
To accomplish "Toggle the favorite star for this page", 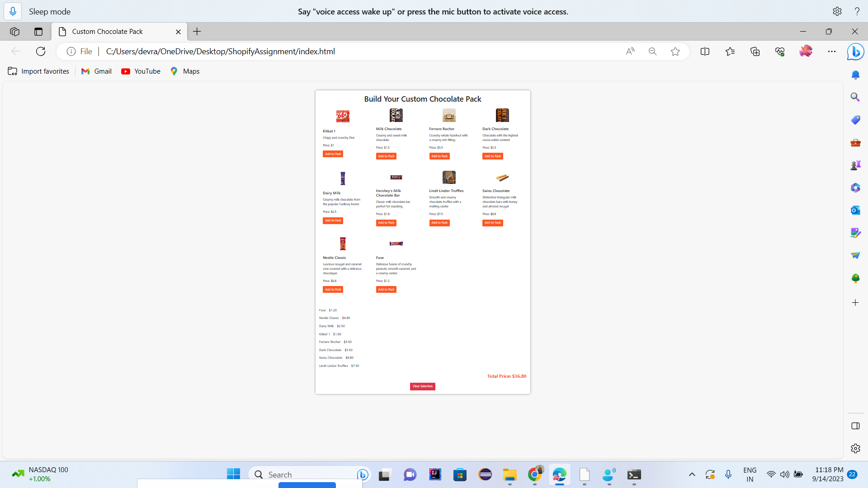I will tap(675, 51).
